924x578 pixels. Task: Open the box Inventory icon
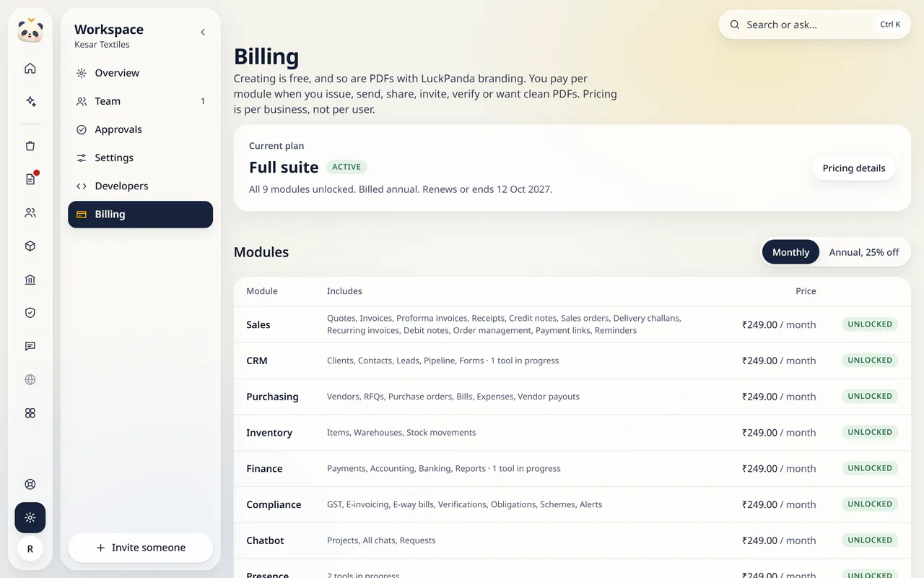tap(30, 246)
